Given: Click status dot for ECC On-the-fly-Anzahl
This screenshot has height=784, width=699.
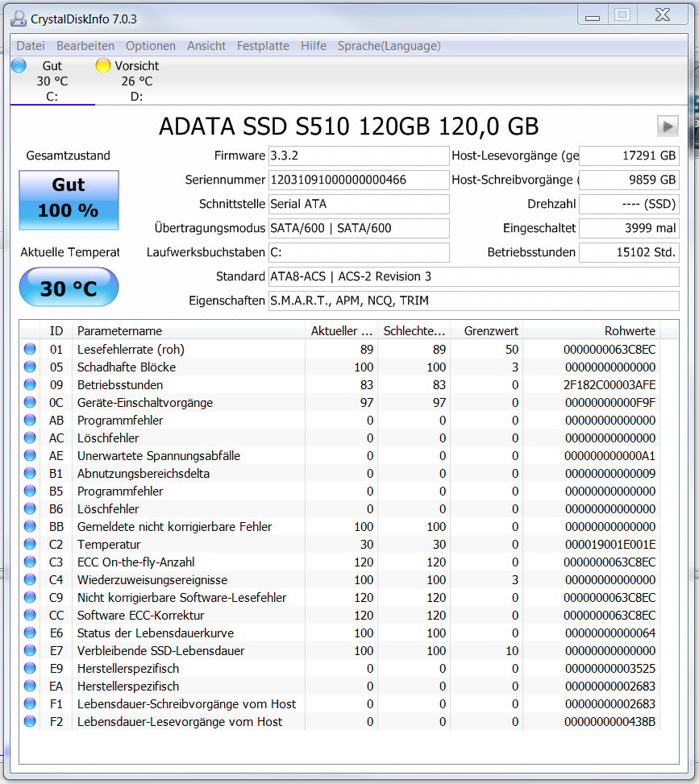Looking at the screenshot, I should [30, 562].
